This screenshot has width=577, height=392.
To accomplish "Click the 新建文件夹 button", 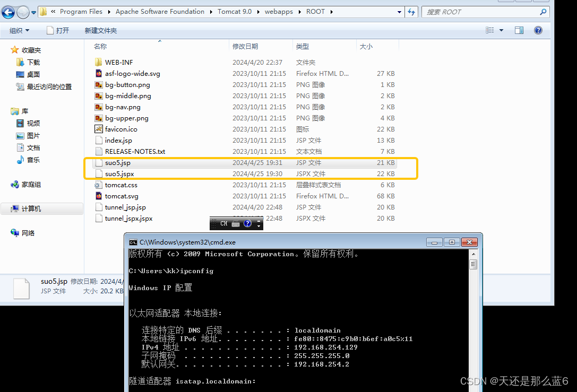I will pos(101,30).
